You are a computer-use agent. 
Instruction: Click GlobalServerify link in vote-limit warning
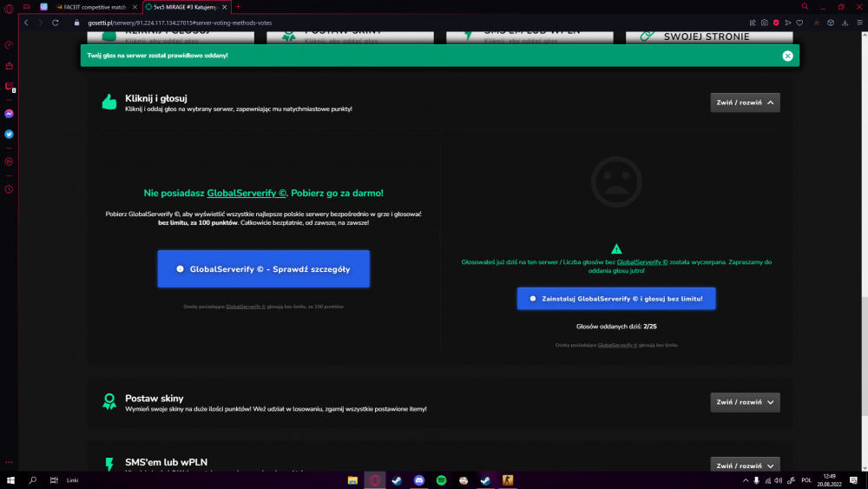point(642,262)
